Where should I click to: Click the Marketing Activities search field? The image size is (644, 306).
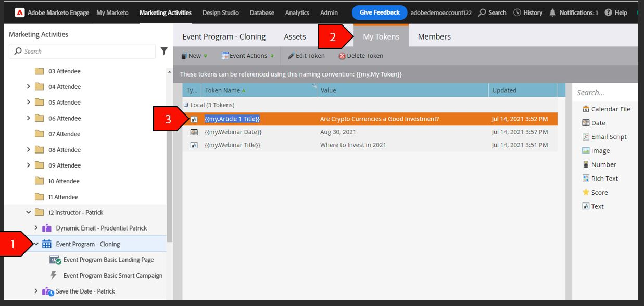click(82, 51)
